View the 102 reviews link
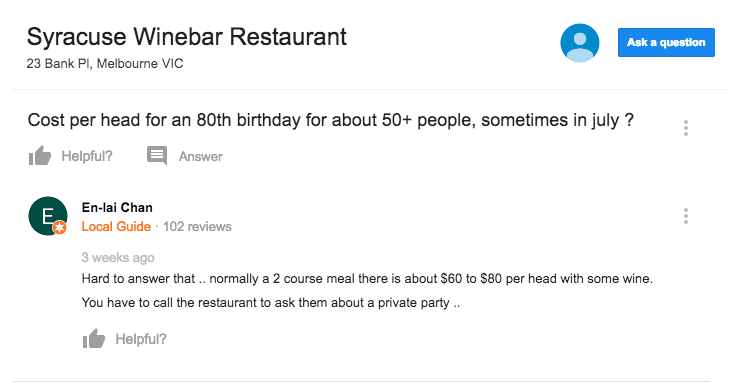The height and width of the screenshot is (386, 736). tap(197, 226)
